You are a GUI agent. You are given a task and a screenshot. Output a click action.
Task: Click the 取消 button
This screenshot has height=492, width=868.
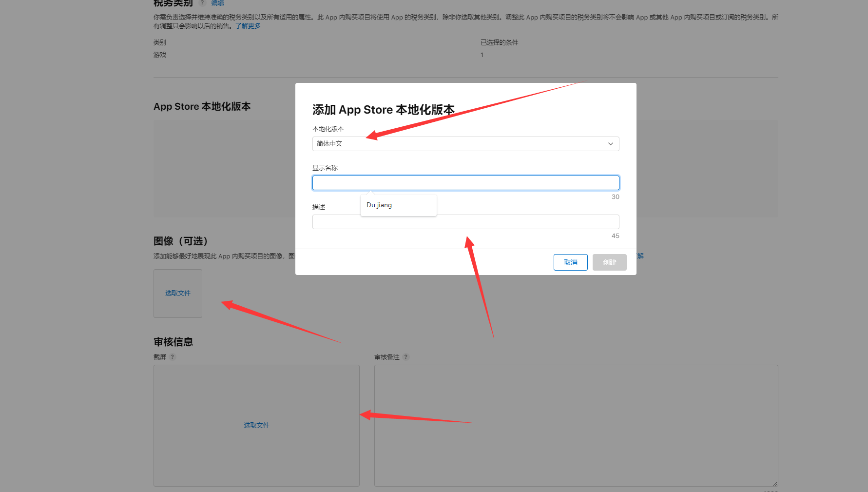click(x=570, y=262)
